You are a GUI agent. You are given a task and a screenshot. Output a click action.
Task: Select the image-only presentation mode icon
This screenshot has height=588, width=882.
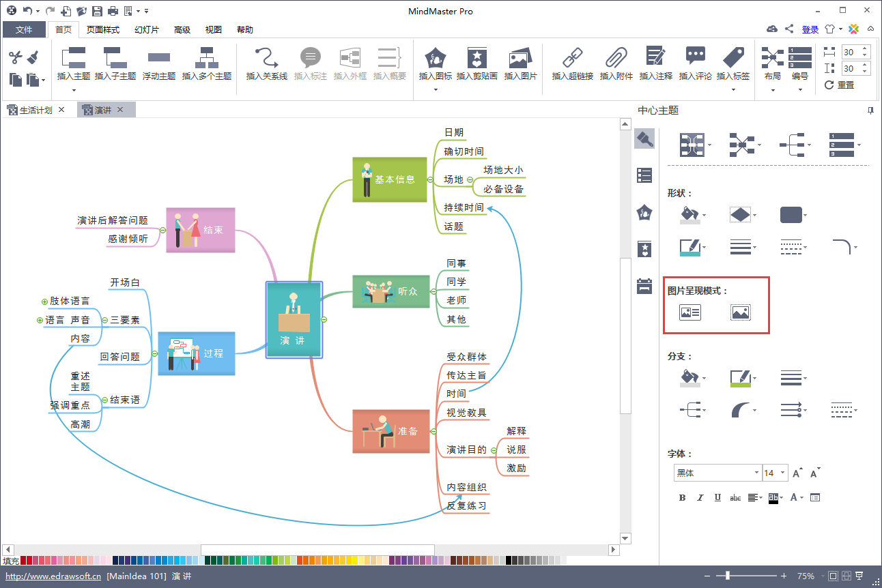click(741, 312)
